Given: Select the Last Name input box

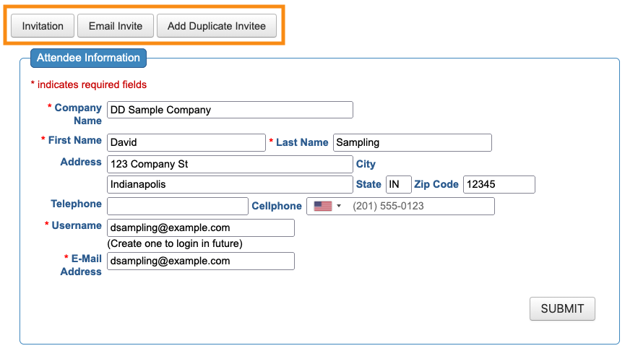Looking at the screenshot, I should (x=412, y=143).
